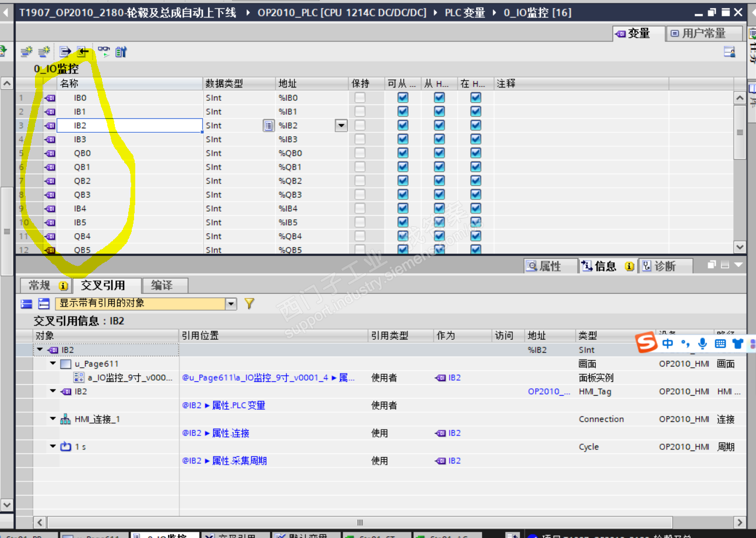Click the tag table vertical scrollbar down arrow
Image resolution: width=756 pixels, height=538 pixels.
click(740, 247)
